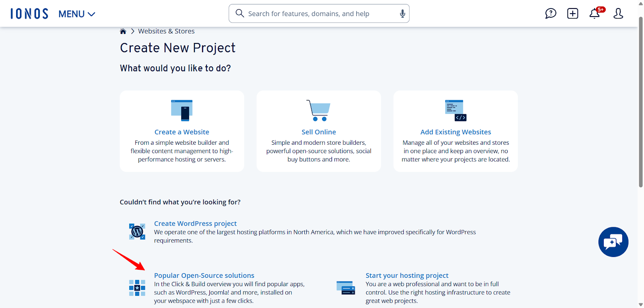Click the web professional hosting description
Viewport: 644px width, 308px height.
tap(438, 292)
